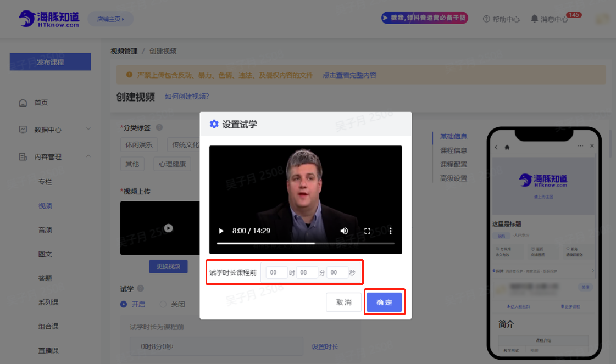Click 视频管理 breadcrumb
This screenshot has height=364, width=616.
[x=124, y=51]
